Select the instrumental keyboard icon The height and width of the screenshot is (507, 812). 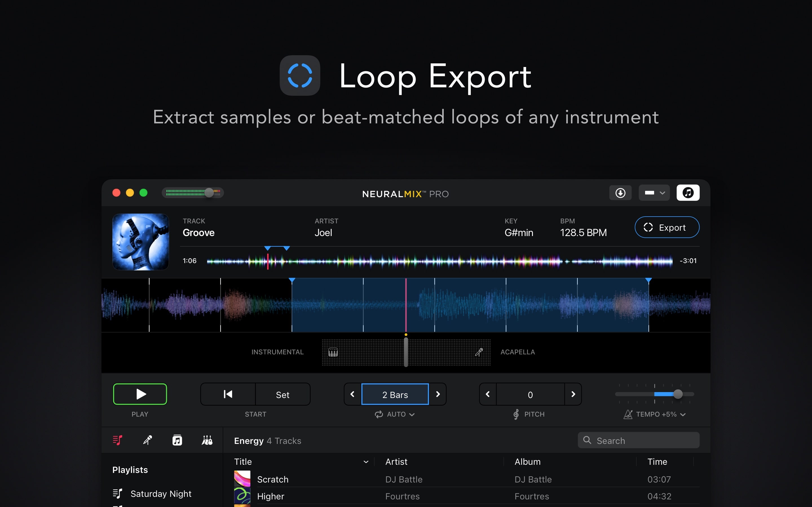click(x=333, y=352)
